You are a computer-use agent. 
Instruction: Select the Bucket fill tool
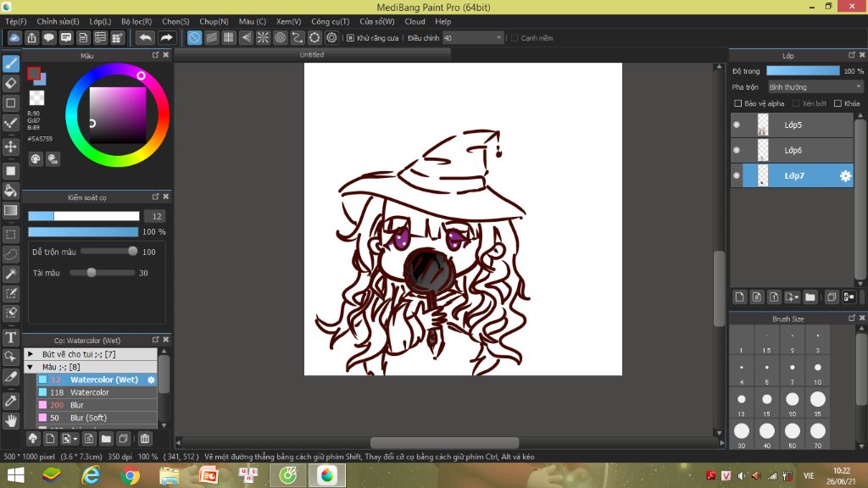pyautogui.click(x=10, y=191)
